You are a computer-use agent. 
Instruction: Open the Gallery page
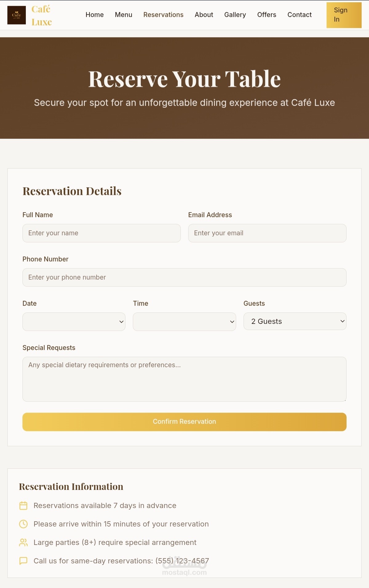point(235,15)
